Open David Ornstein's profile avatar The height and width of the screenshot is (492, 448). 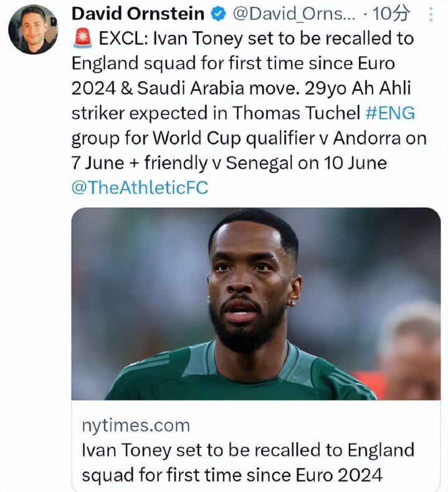point(34,29)
